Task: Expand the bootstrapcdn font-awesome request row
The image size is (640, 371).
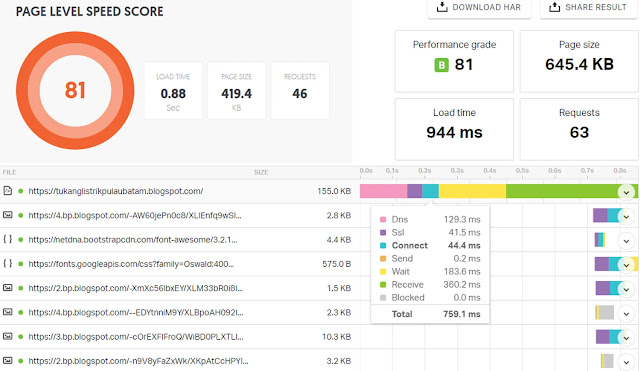Action: click(x=626, y=241)
